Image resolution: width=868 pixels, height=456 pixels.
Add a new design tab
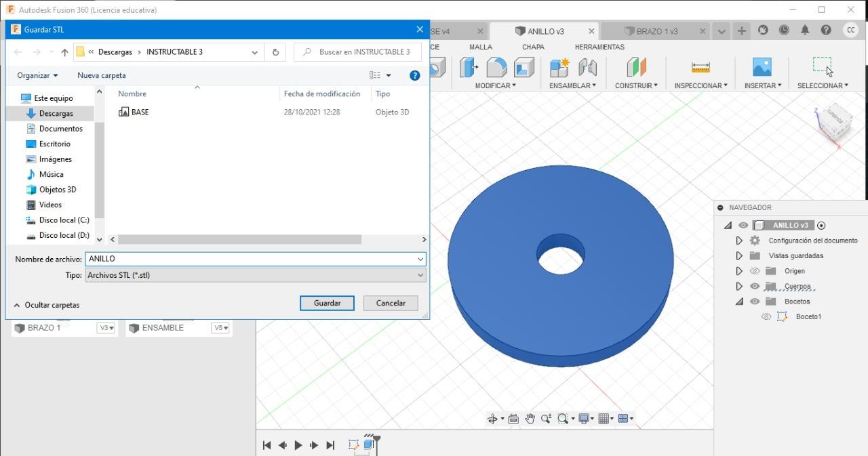(x=742, y=30)
